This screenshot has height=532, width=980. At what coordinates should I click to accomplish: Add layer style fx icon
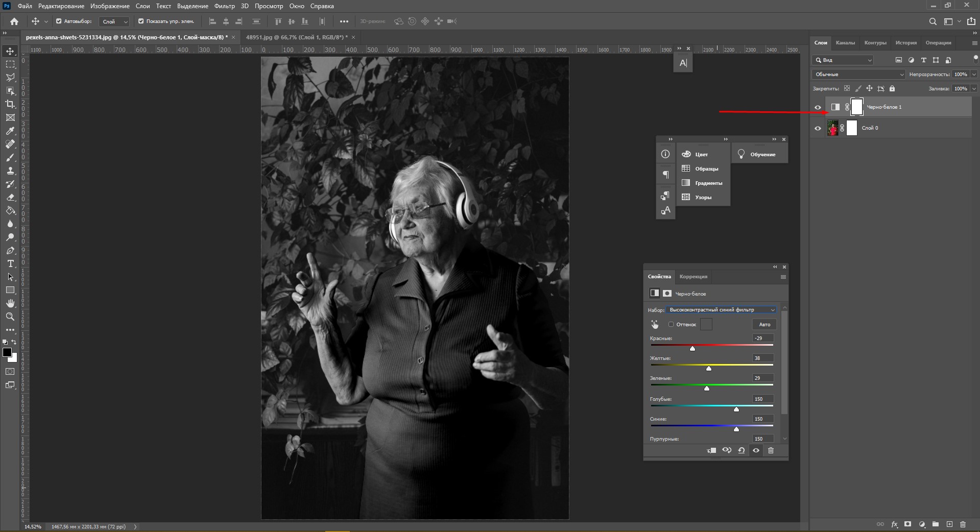click(895, 524)
